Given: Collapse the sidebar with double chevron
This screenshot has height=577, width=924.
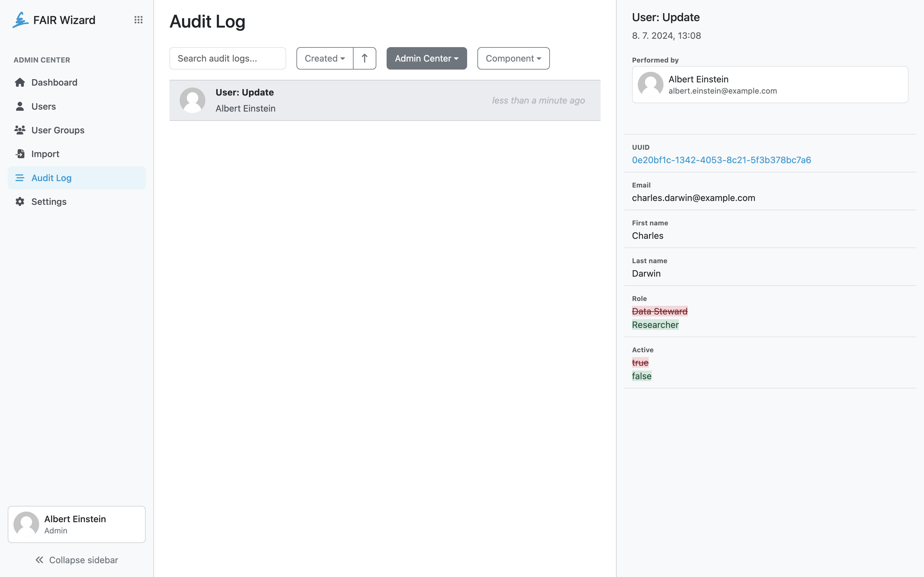Looking at the screenshot, I should coord(39,560).
